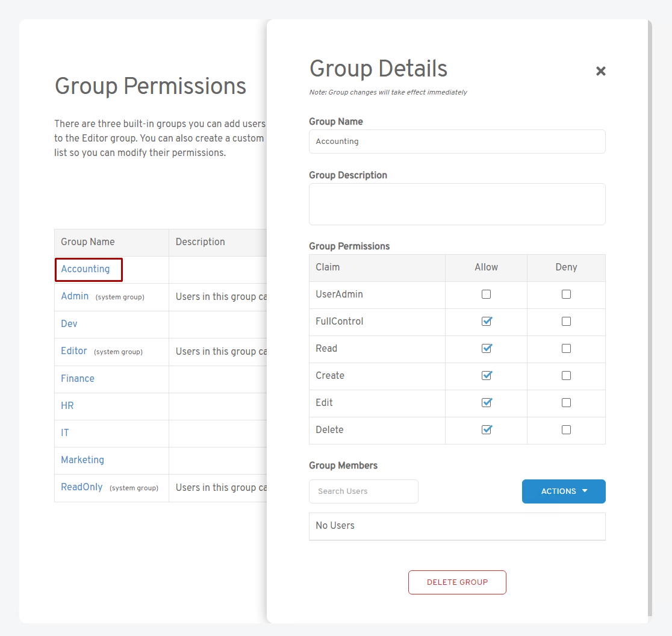Open the Marketing group details
Viewport: 672px width, 636px height.
(82, 460)
